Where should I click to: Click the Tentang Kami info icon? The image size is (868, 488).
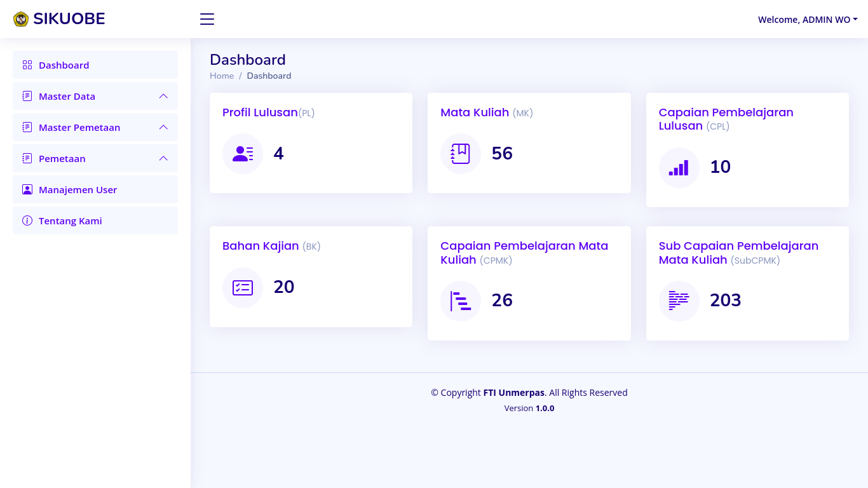27,220
